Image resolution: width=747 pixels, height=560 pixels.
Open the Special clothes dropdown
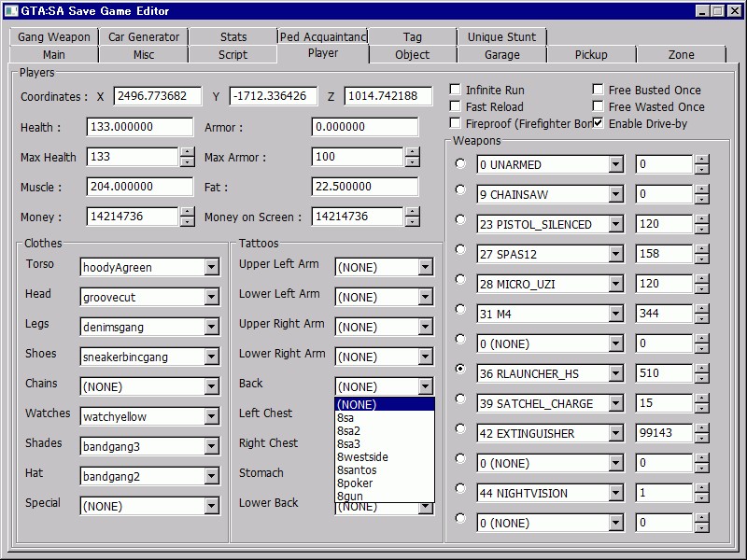pos(212,506)
